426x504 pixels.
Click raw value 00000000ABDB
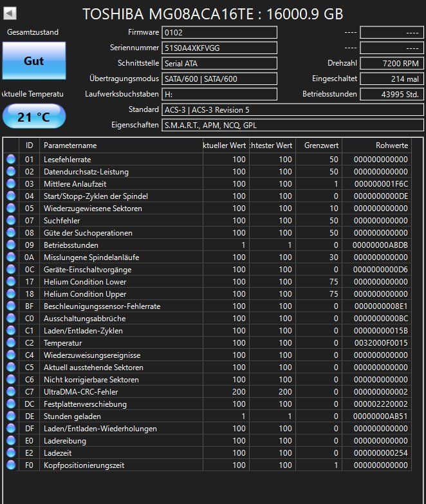pos(380,245)
